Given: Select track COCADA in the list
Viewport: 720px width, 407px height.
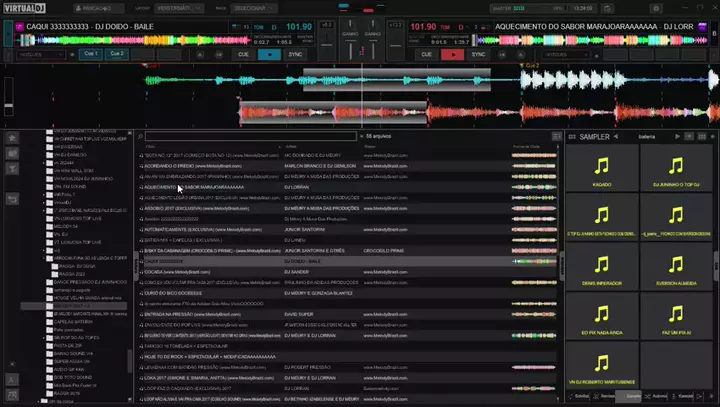Looking at the screenshot, I should [348, 272].
